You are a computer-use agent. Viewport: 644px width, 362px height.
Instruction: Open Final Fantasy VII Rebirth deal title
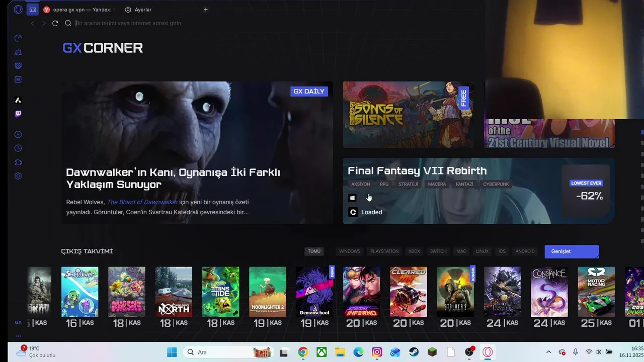click(x=417, y=171)
